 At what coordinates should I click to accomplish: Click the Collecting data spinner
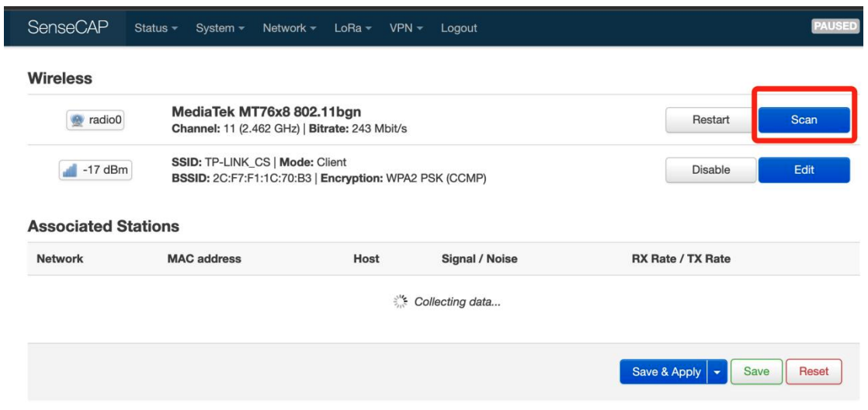click(x=400, y=302)
